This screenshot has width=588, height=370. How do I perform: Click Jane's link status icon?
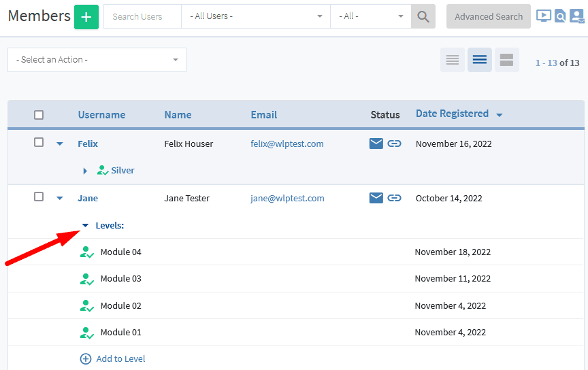[394, 198]
